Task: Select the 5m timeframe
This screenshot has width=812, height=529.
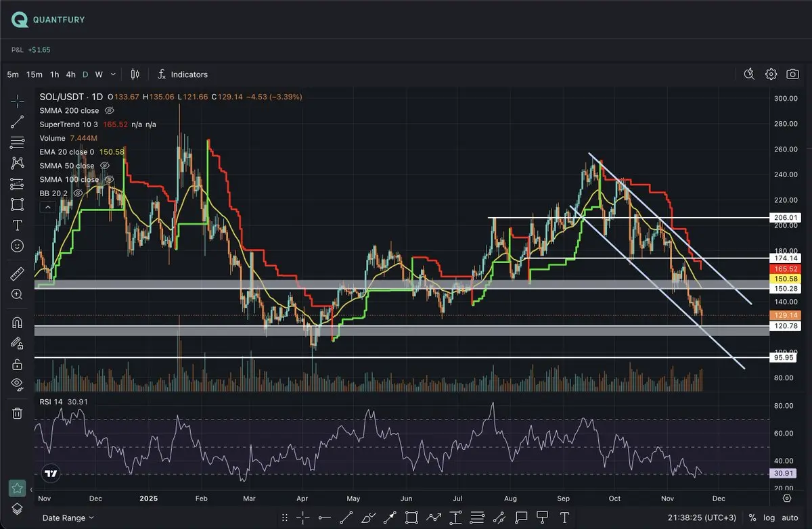Action: [x=13, y=74]
